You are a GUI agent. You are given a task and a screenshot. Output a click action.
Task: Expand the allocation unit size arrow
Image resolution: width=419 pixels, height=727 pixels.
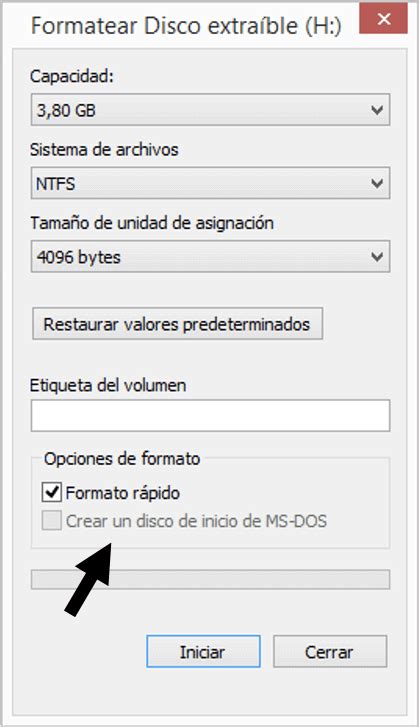(x=377, y=256)
